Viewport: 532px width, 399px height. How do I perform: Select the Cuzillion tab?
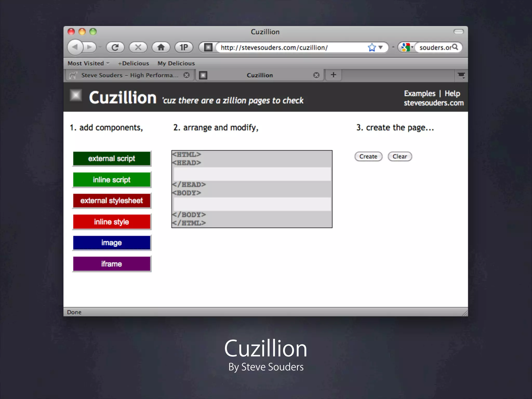(x=260, y=75)
